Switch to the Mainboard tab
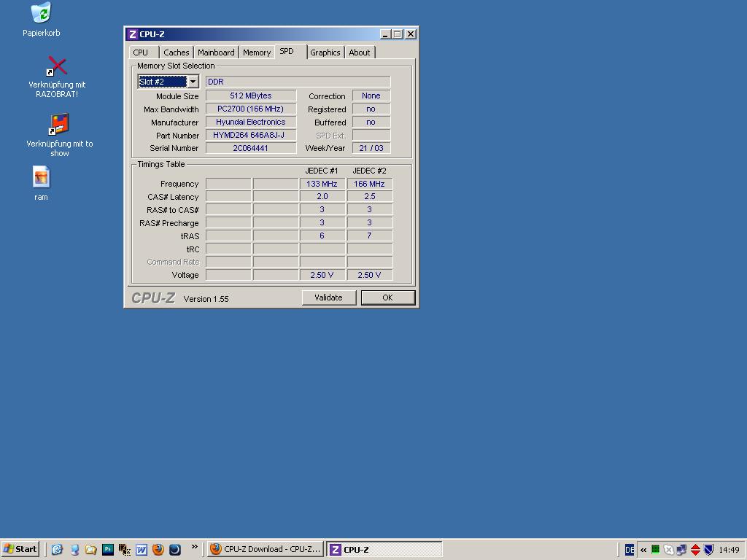 pyautogui.click(x=216, y=52)
